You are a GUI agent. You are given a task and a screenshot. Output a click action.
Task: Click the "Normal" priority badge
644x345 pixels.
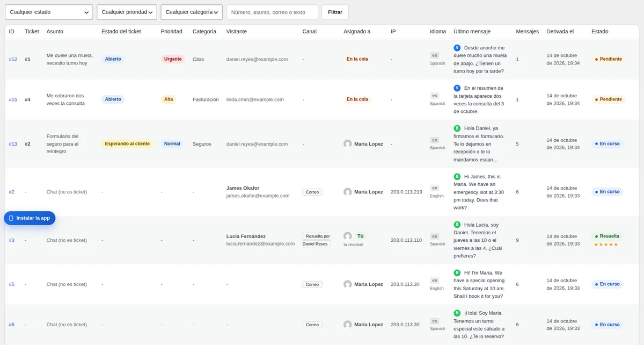[x=172, y=144]
